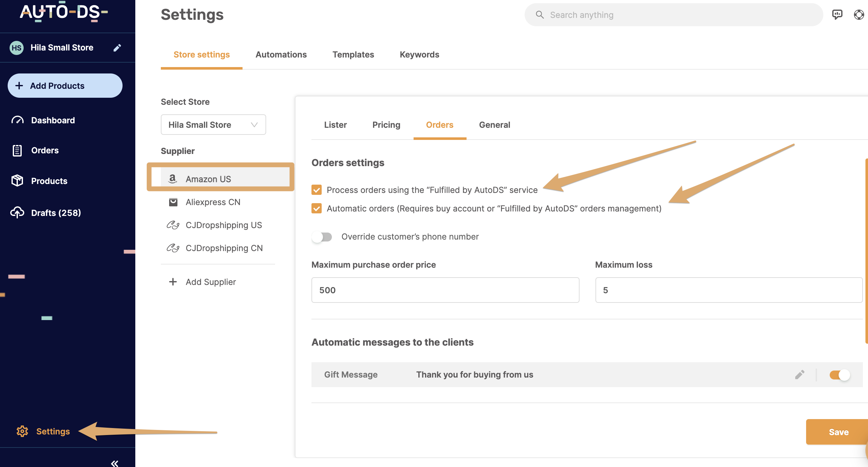Switch to the General tab
Screen dimensions: 868x467
pos(494,125)
